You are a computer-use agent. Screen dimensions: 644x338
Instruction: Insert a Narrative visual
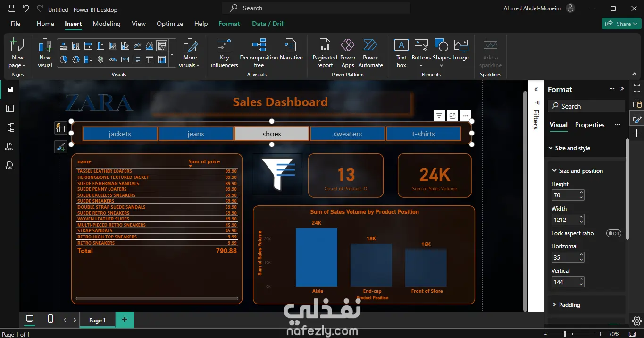point(291,50)
